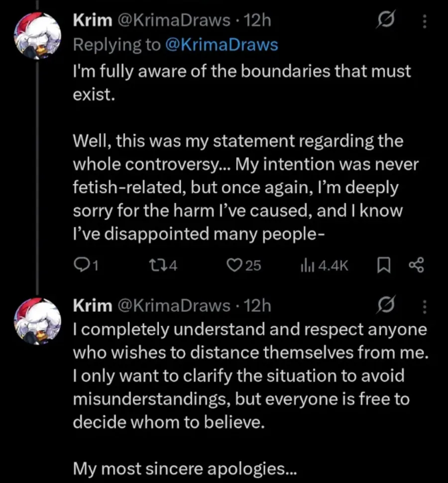Bookmark the first Krim tweet

coord(383,266)
